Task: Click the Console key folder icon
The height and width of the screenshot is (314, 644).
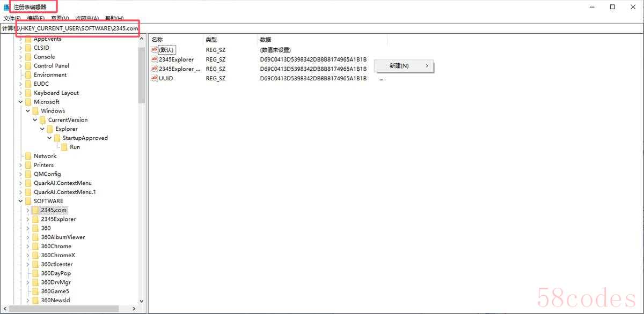Action: 28,57
